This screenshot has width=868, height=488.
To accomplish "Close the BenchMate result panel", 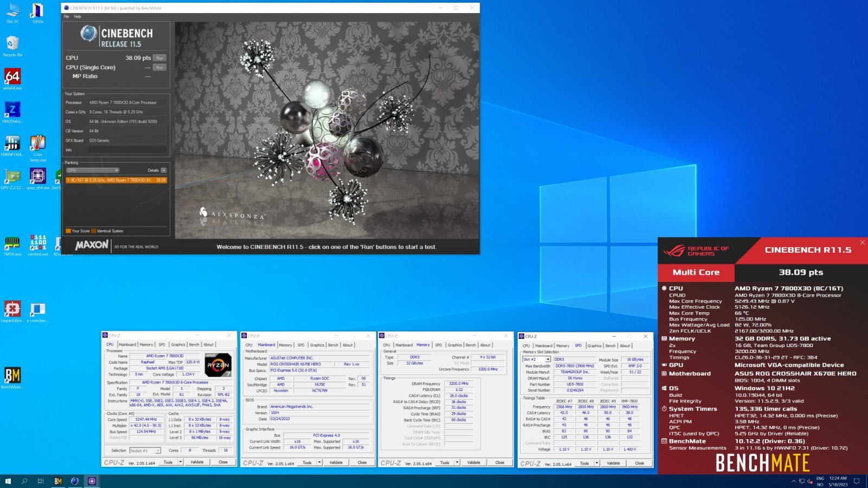I will (x=862, y=242).
